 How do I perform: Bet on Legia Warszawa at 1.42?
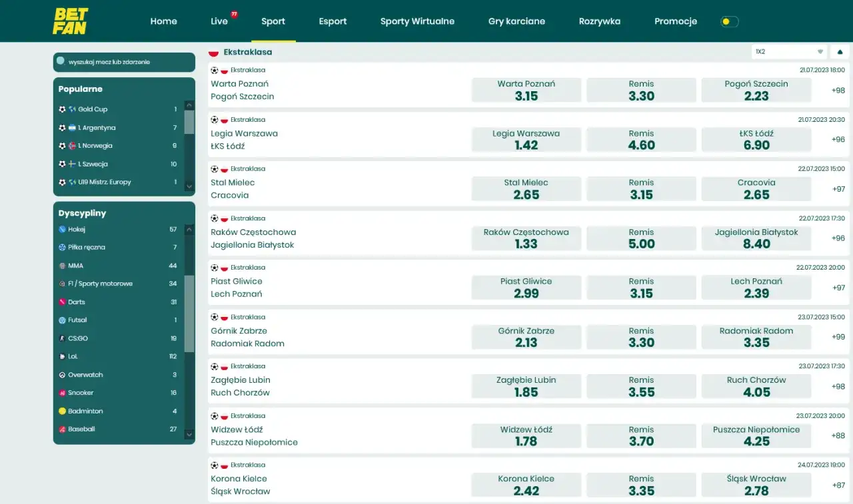[x=526, y=140]
